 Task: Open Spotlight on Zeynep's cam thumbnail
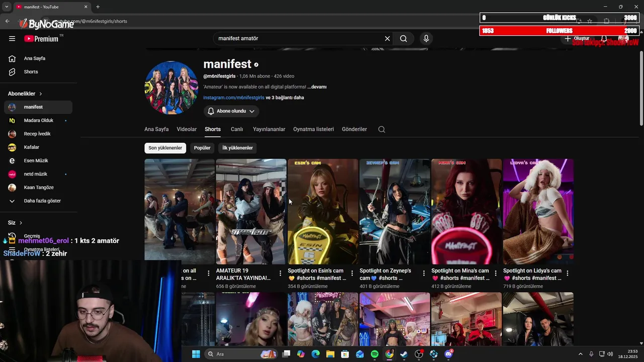pos(395,212)
